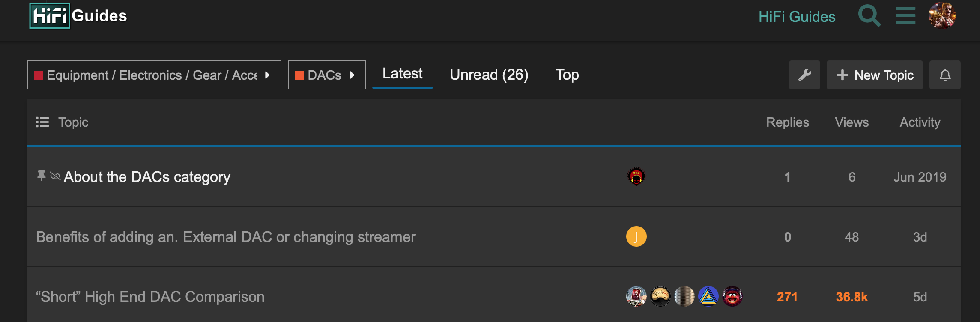The width and height of the screenshot is (980, 322).
Task: Open the hamburger menu icon
Action: pos(905,16)
